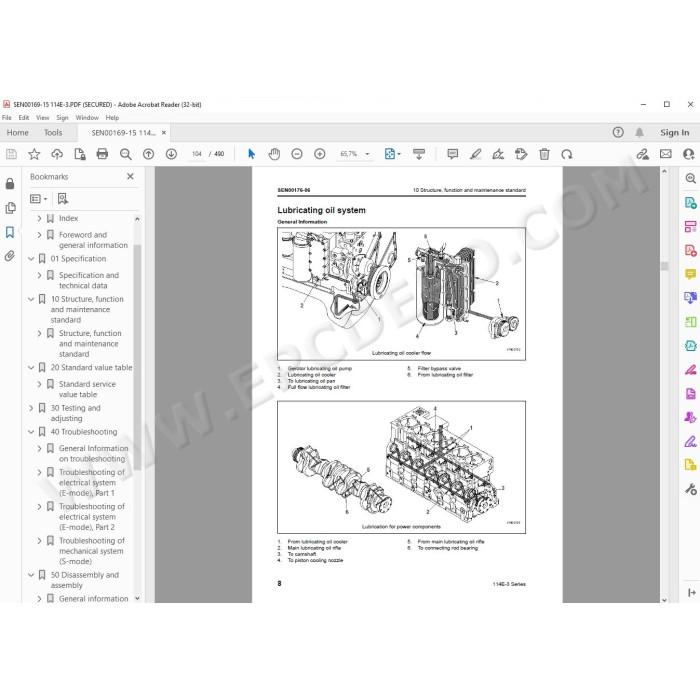The width and height of the screenshot is (700, 700).
Task: Click the Rotate page icon
Action: tap(567, 154)
